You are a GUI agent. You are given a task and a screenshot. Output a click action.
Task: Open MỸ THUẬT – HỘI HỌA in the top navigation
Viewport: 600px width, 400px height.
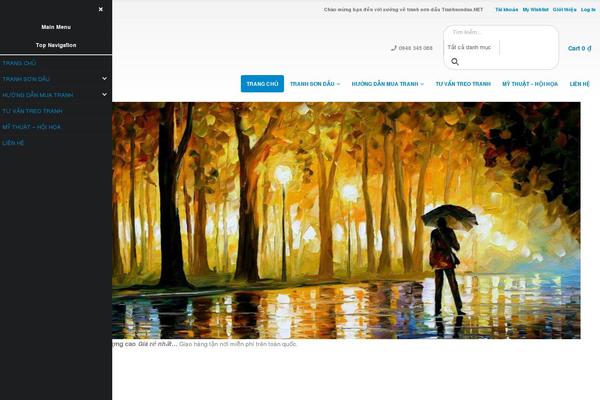click(530, 84)
